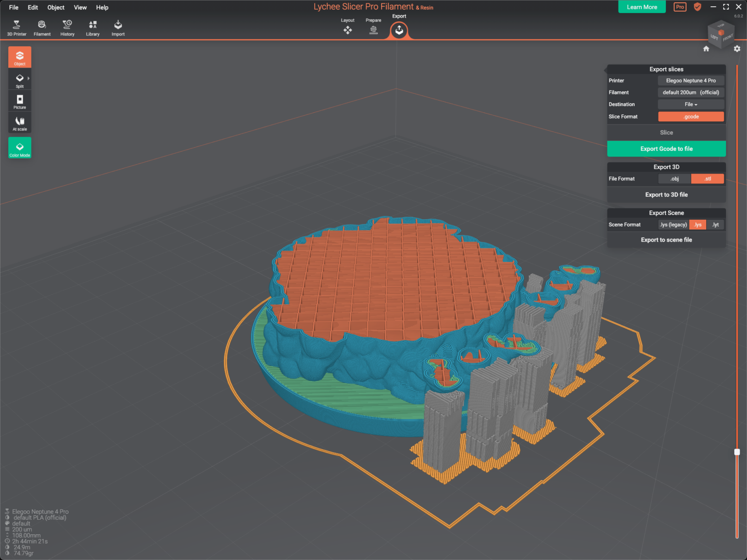This screenshot has width=747, height=560.
Task: Switch Slice Format to .gcode
Action: click(x=691, y=116)
